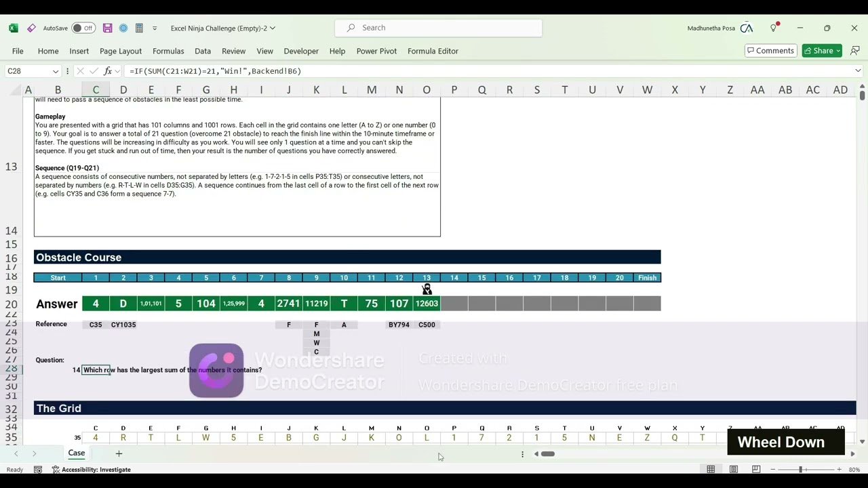Switch to the Home tab
This screenshot has height=488, width=868.
tap(48, 51)
